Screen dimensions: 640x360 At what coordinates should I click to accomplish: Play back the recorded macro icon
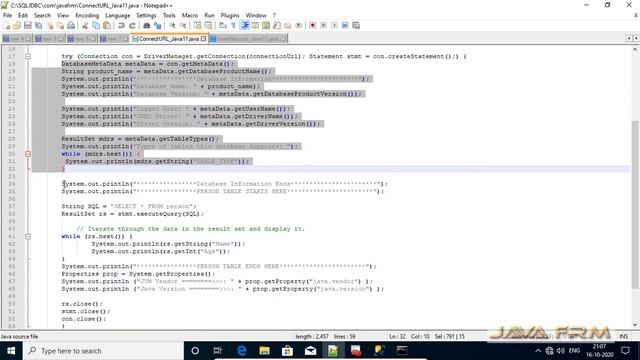click(x=334, y=25)
